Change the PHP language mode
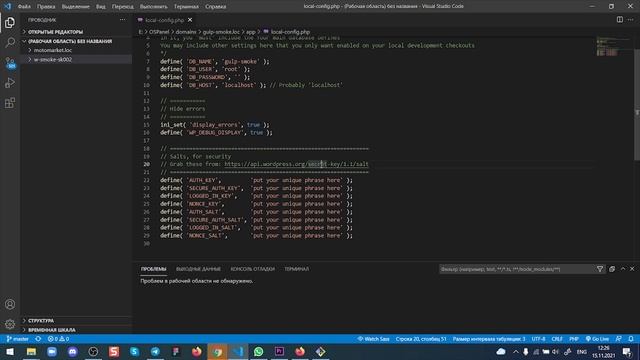This screenshot has width=640, height=360. (x=574, y=339)
